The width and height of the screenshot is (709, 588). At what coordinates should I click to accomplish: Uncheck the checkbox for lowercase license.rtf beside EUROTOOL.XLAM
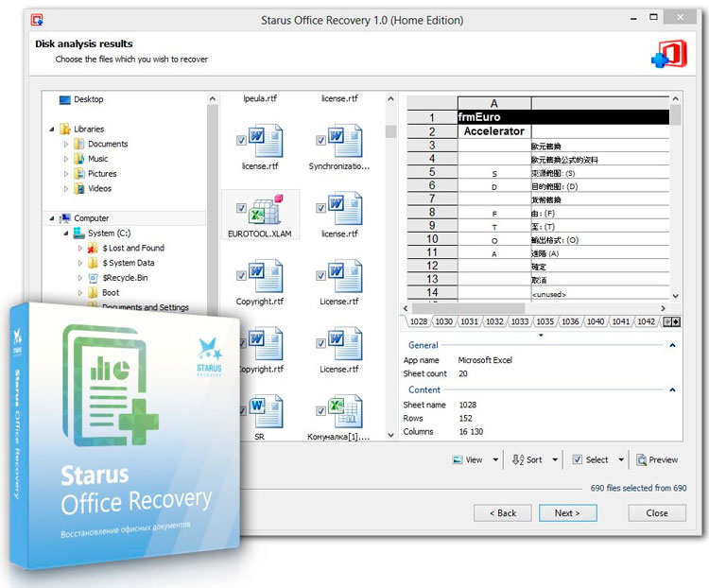[320, 208]
